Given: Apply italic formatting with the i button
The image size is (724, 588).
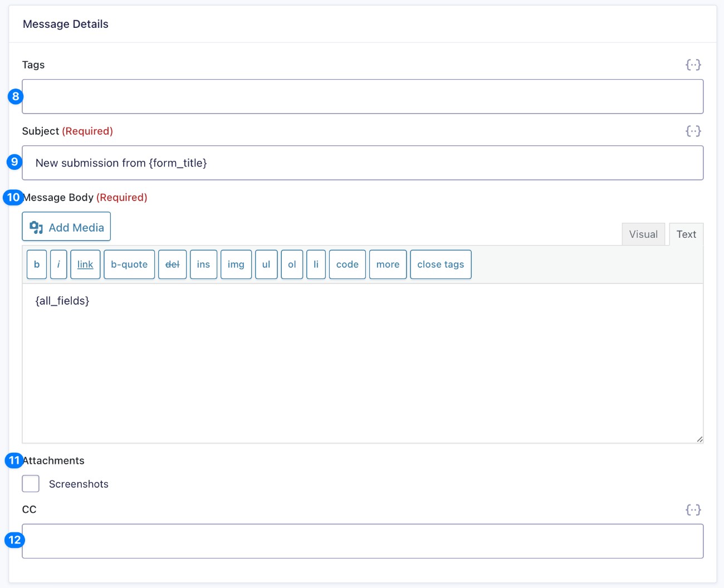Looking at the screenshot, I should [x=58, y=264].
